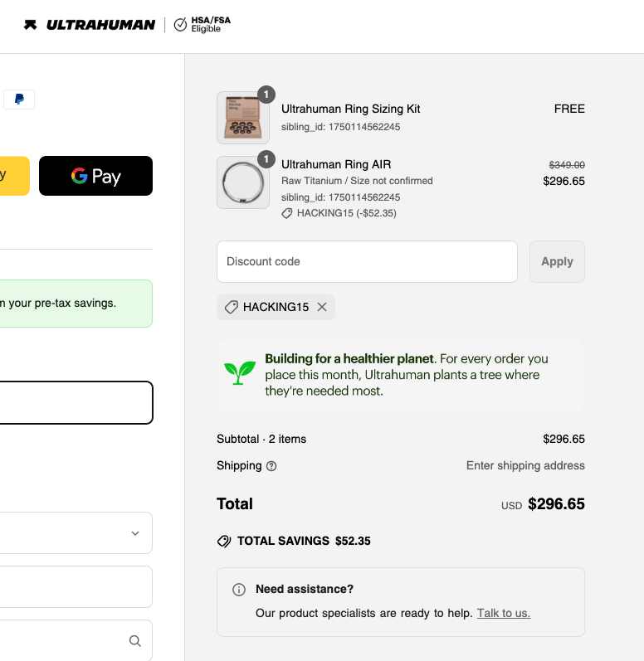Pay with the Google Pay button
644x661 pixels.
point(95,176)
